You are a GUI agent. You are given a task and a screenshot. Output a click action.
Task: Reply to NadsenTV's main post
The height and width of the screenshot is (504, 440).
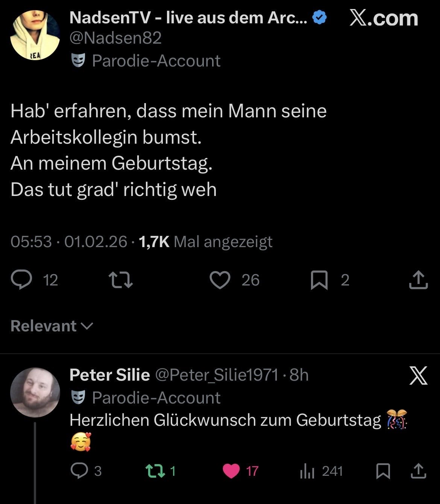point(21,280)
